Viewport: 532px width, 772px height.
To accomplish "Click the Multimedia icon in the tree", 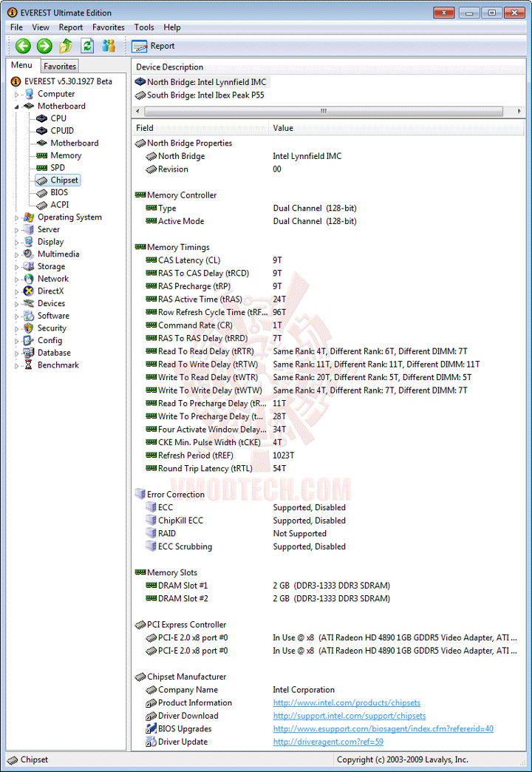I will (29, 254).
